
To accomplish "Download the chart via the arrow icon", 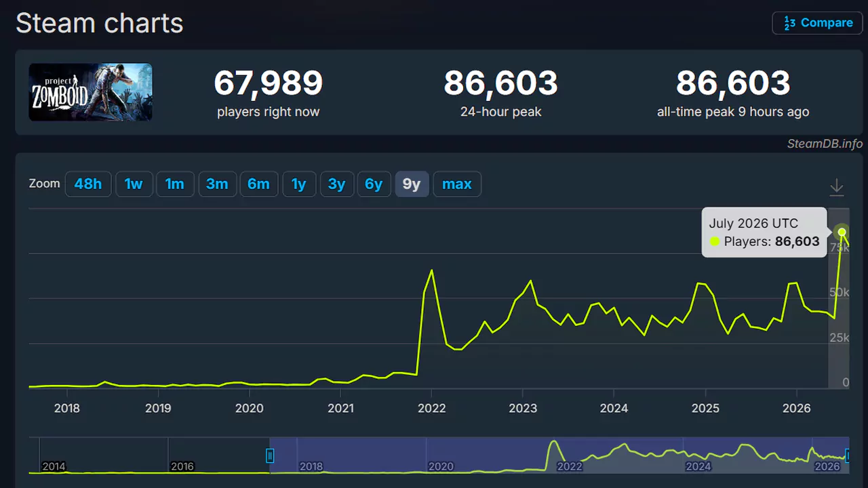I will 837,187.
